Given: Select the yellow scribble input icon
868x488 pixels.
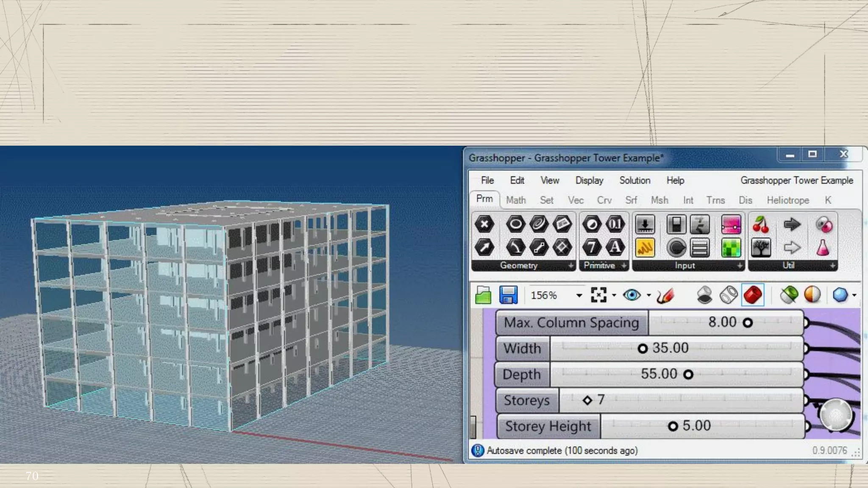Looking at the screenshot, I should coord(645,248).
